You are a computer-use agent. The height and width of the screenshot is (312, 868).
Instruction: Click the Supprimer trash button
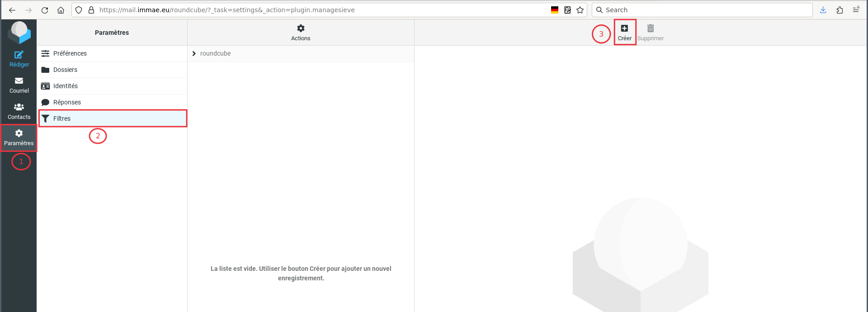pos(651,33)
